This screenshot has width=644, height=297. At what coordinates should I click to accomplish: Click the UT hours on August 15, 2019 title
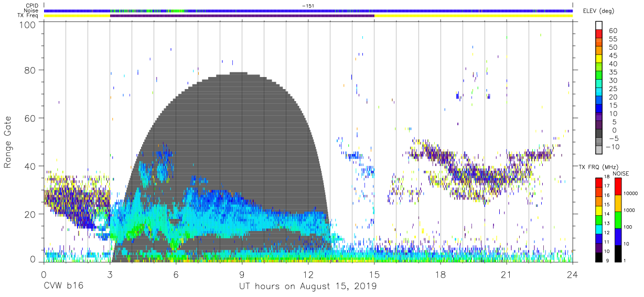point(308,287)
